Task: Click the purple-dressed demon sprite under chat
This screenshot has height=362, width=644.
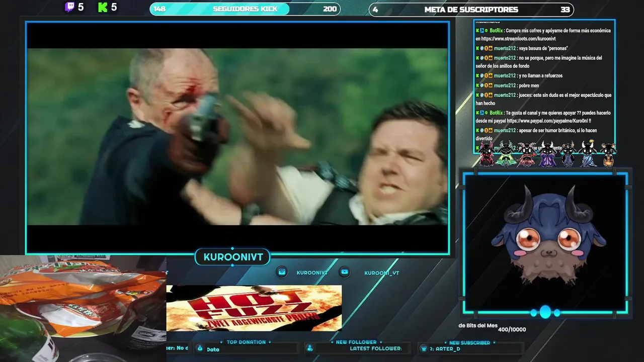Action: (x=547, y=153)
